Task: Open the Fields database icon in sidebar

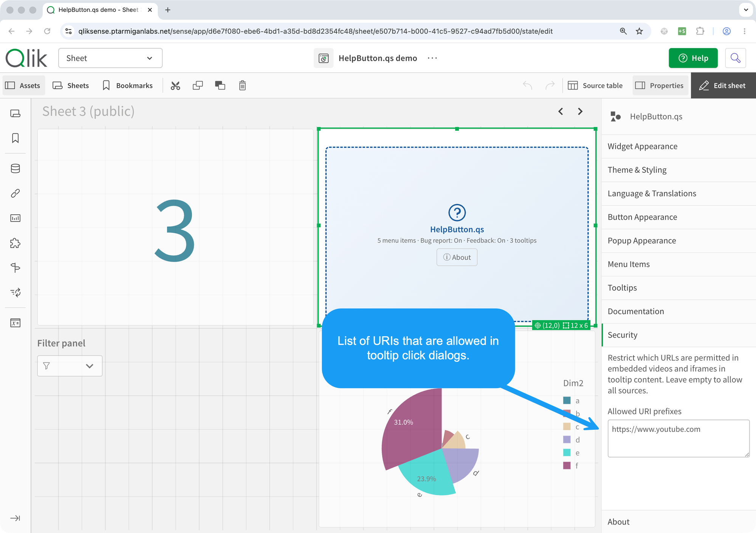Action: tap(15, 168)
